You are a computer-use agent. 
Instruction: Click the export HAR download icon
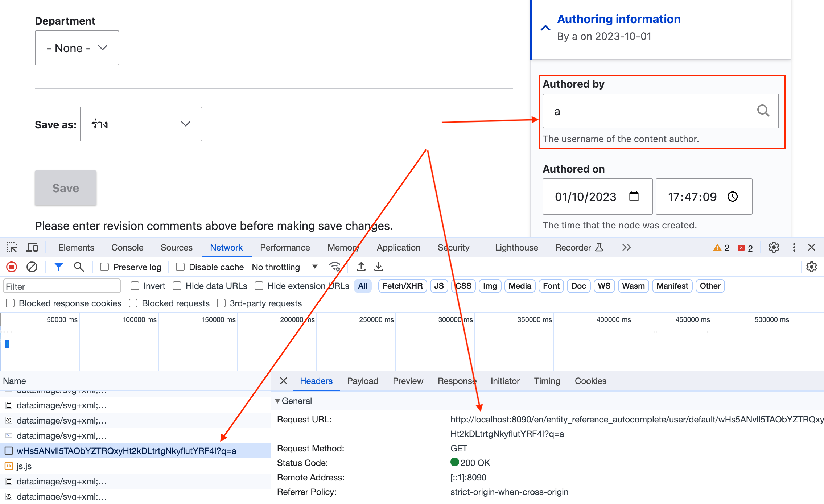[x=379, y=267]
